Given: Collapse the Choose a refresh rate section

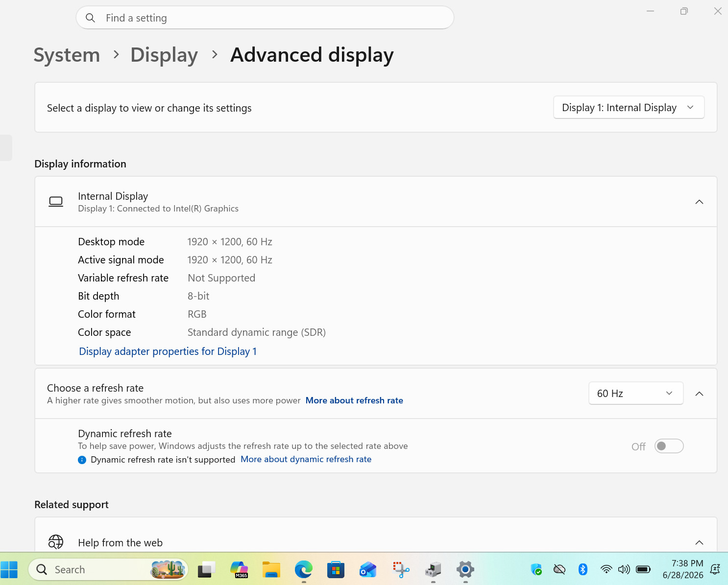Looking at the screenshot, I should [699, 394].
